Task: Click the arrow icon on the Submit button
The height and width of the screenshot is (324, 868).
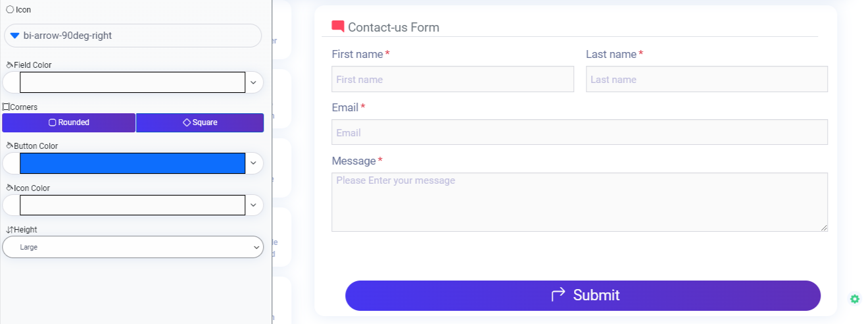Action: [558, 294]
